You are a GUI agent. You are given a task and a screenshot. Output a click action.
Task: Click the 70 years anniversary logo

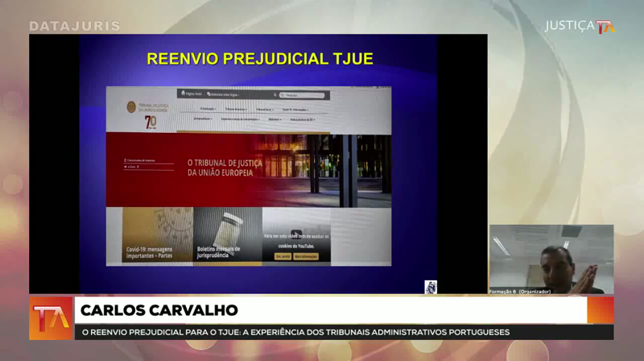150,122
